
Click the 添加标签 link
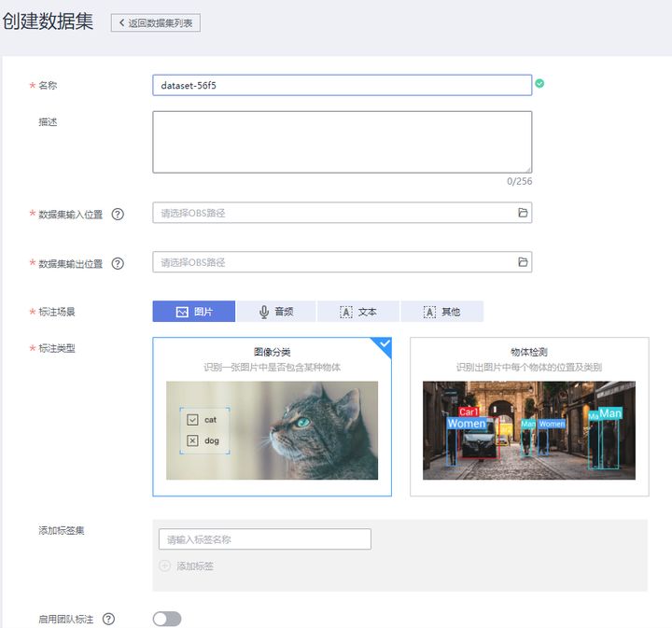click(195, 566)
